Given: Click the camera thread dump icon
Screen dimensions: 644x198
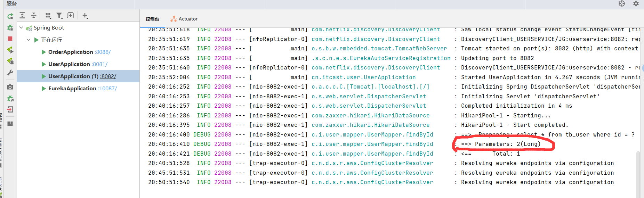Looking at the screenshot, I should (x=10, y=87).
